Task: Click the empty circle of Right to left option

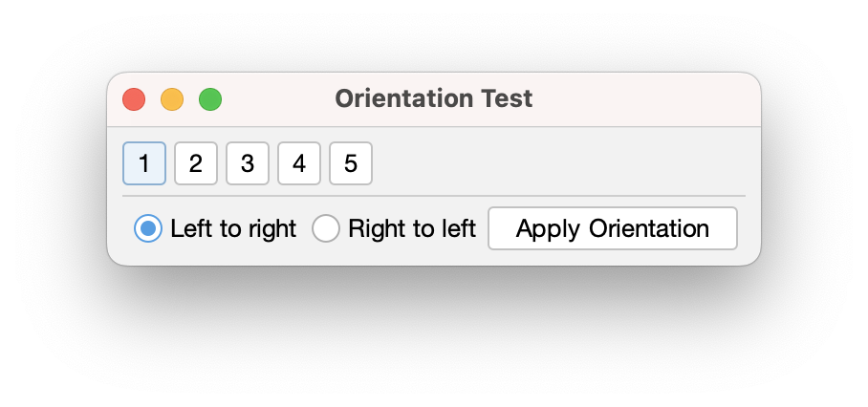Action: tap(327, 229)
